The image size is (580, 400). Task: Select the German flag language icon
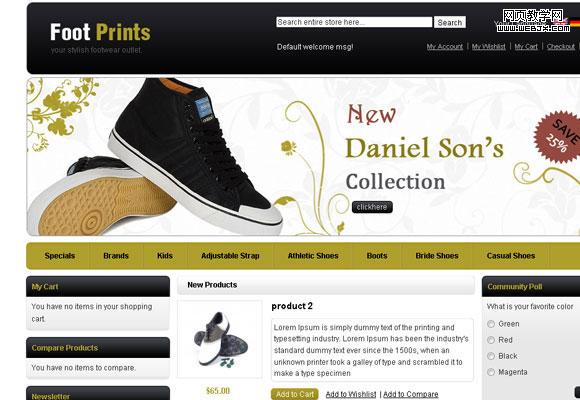tap(575, 23)
